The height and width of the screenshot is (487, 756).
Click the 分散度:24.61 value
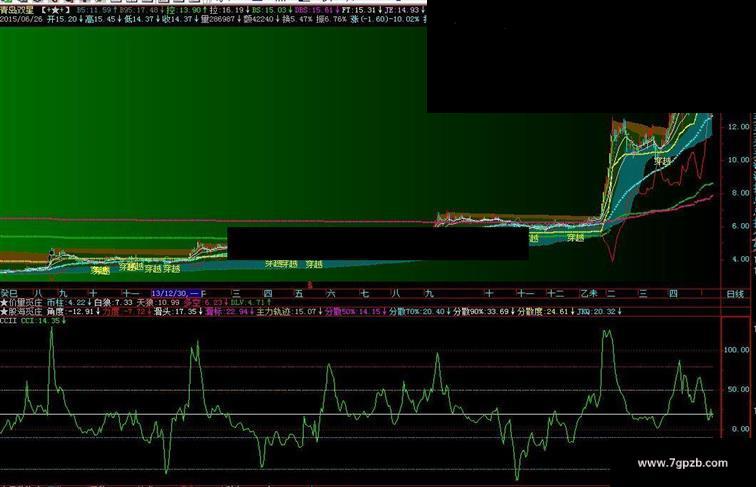[546, 311]
